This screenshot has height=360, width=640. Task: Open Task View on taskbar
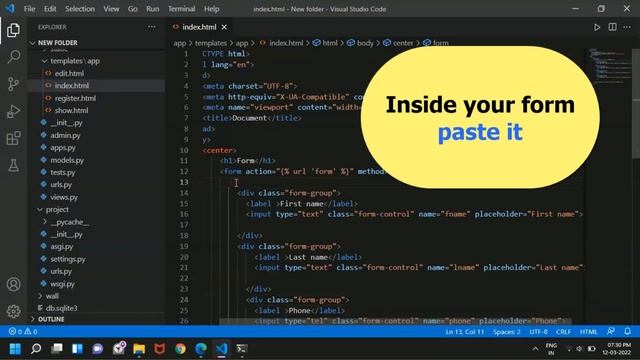(57, 349)
